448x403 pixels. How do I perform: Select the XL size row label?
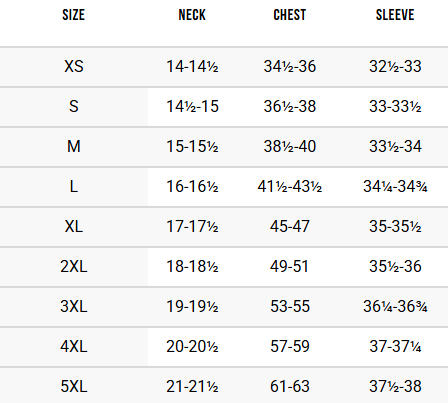pos(74,226)
